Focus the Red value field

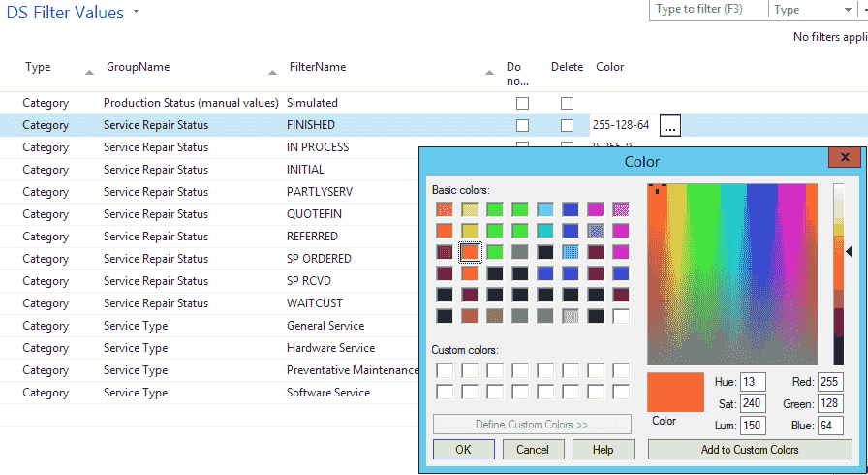coord(830,382)
